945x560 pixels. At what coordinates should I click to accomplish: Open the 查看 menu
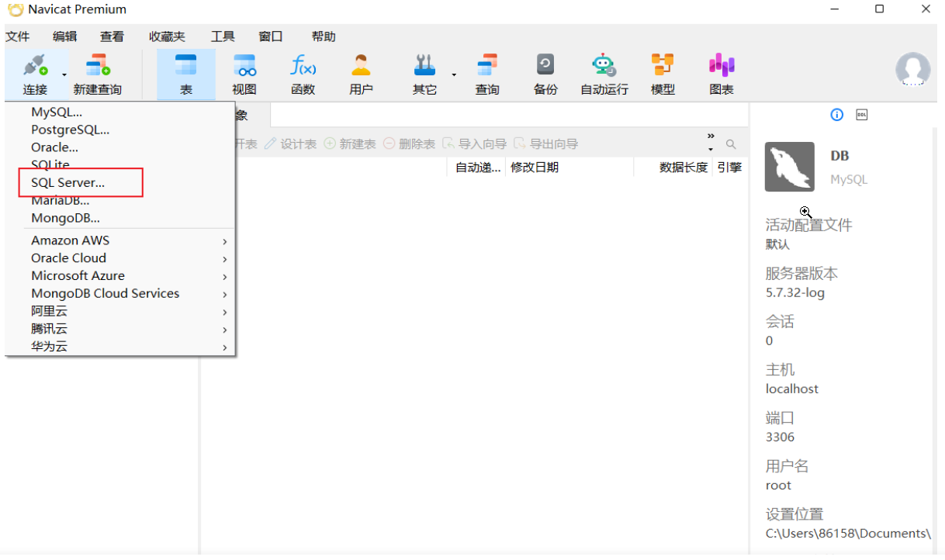click(x=112, y=36)
